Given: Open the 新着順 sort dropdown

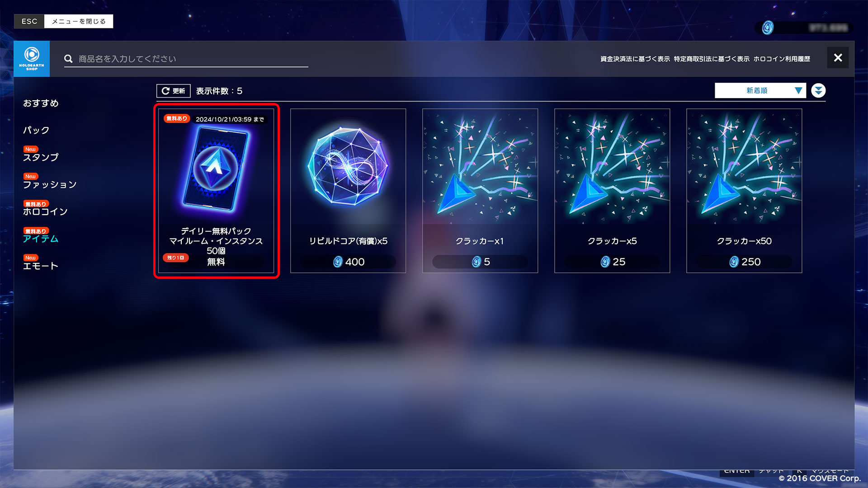Looking at the screenshot, I should [760, 90].
